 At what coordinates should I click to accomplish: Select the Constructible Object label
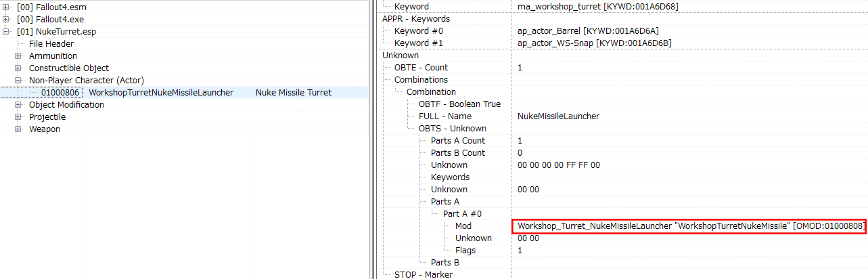(x=69, y=68)
